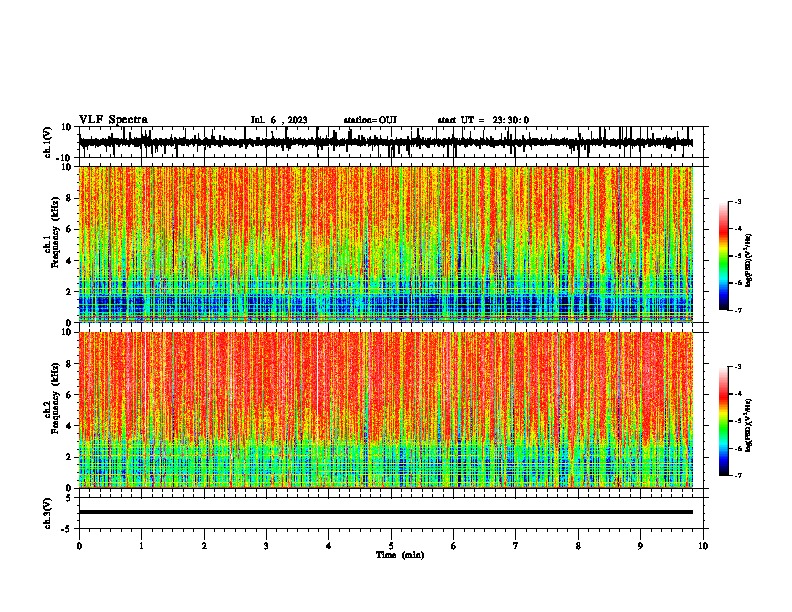This screenshot has width=792, height=612.
Task: Click the '-3' label on ch.2 colorbar
Action: pyautogui.click(x=738, y=367)
